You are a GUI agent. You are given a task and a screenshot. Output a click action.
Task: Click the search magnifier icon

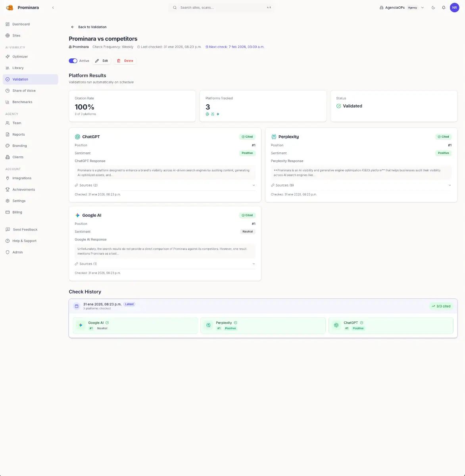coord(175,8)
